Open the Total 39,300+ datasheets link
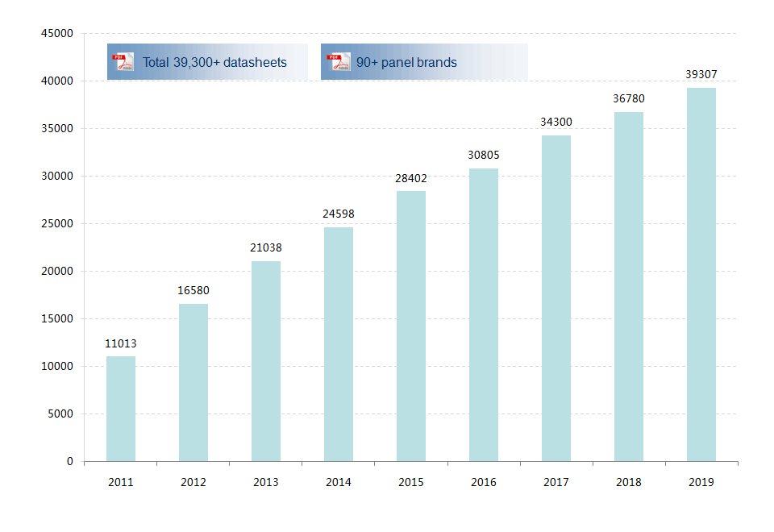 (x=214, y=62)
